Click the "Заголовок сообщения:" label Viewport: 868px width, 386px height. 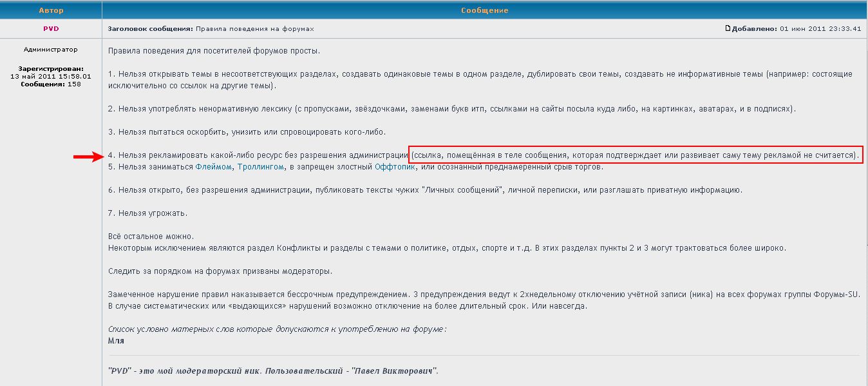pos(150,29)
